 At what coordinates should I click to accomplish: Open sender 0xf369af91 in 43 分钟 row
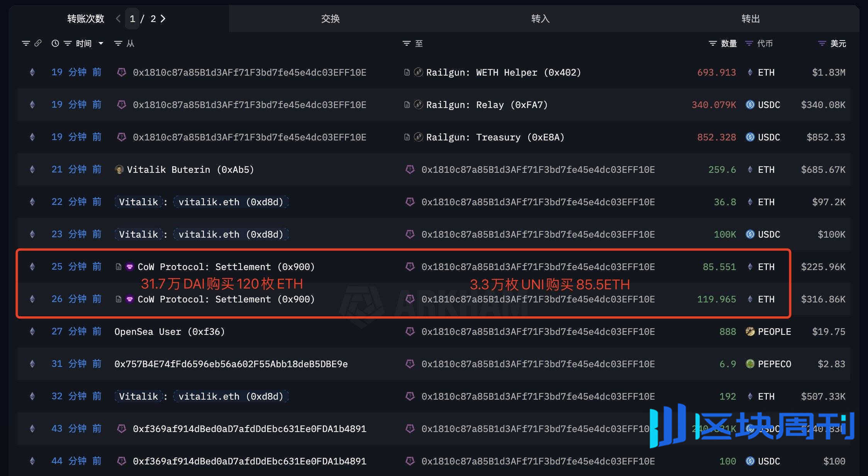click(249, 429)
